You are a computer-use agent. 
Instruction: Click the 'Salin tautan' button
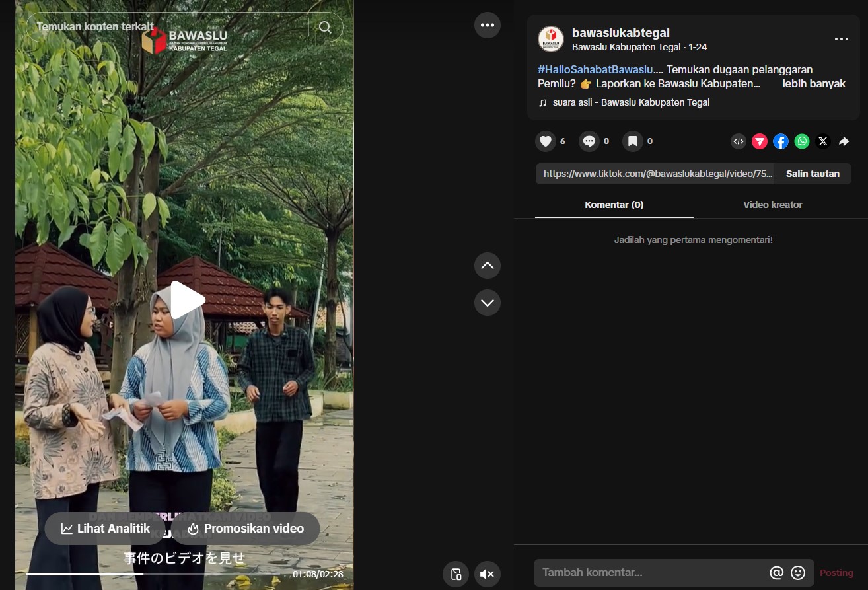[x=813, y=173]
